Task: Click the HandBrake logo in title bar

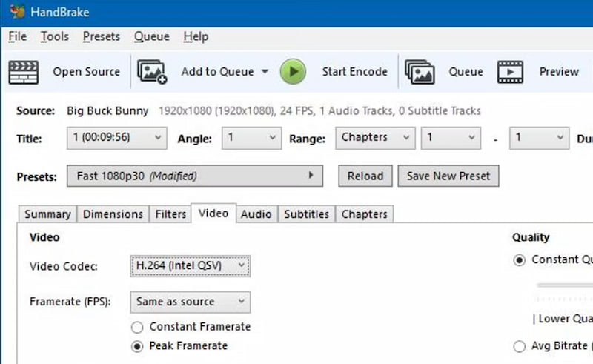Action: pos(17,12)
